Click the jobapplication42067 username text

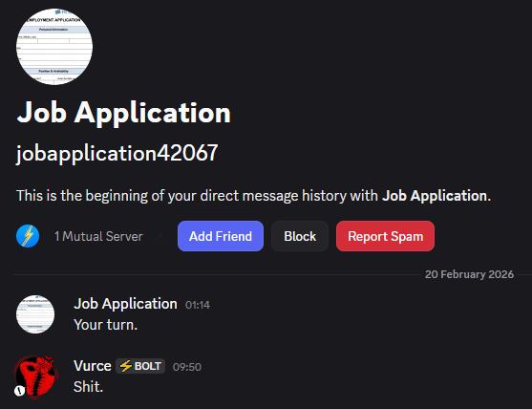click(117, 154)
